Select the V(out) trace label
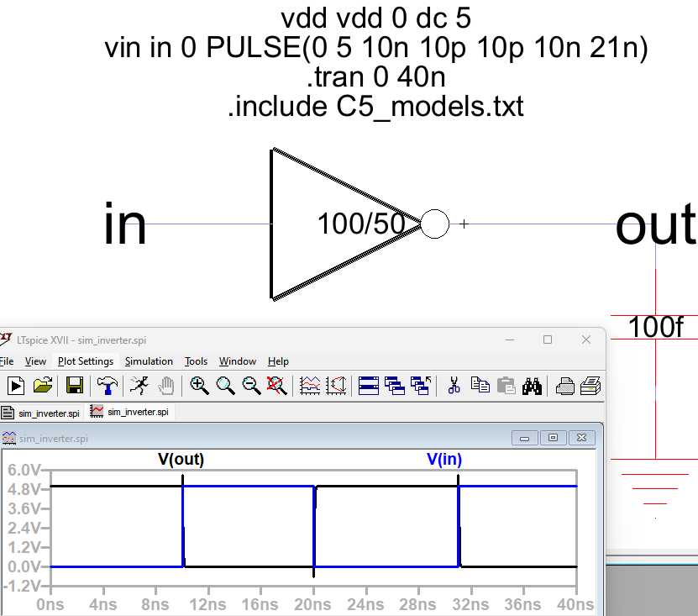 181,460
